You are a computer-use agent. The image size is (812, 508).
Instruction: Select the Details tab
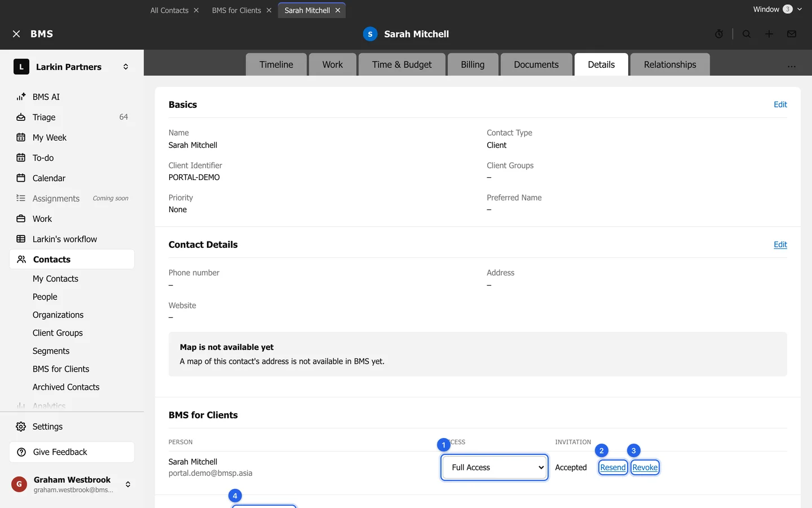point(601,64)
